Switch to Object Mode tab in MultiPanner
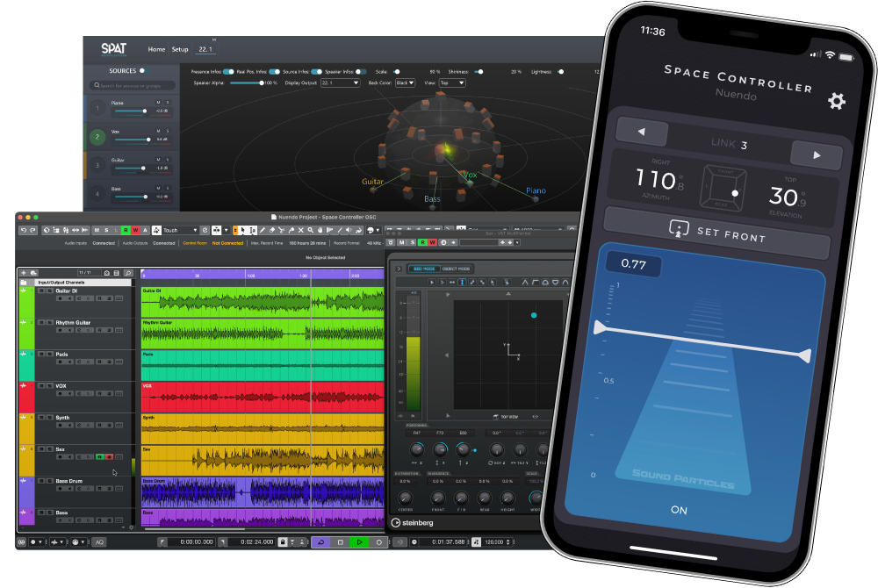The width and height of the screenshot is (878, 588). tap(457, 269)
